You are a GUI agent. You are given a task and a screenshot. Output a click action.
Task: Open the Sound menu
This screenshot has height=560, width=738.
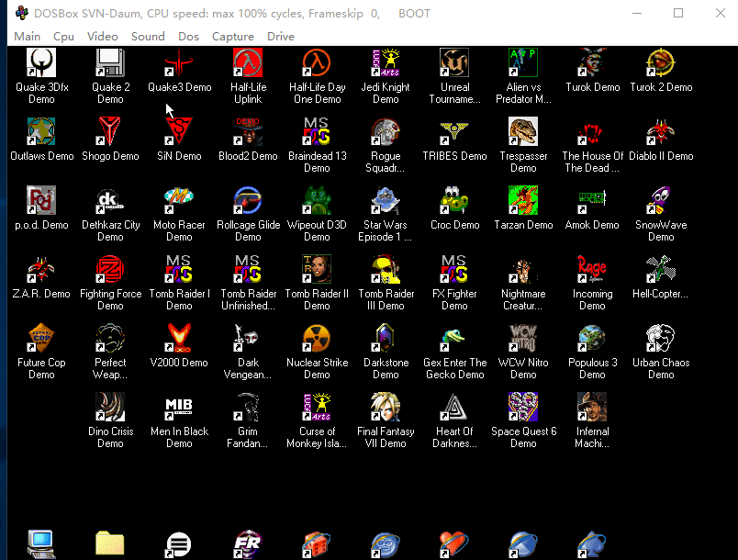coord(148,36)
